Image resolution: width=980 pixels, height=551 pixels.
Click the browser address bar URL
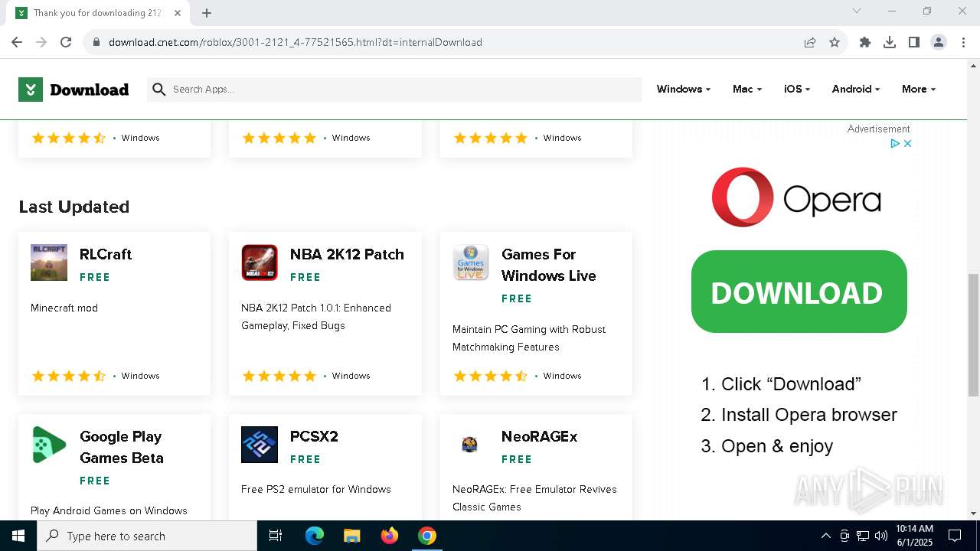(296, 42)
